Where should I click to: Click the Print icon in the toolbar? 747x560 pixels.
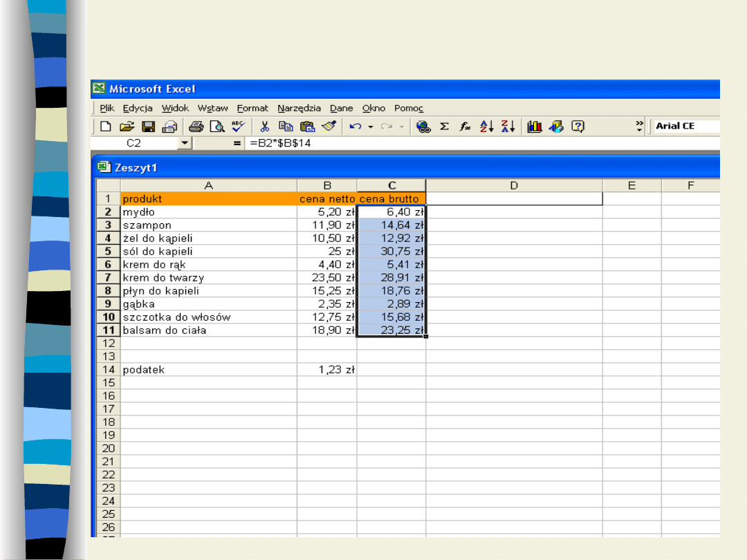pyautogui.click(x=196, y=127)
